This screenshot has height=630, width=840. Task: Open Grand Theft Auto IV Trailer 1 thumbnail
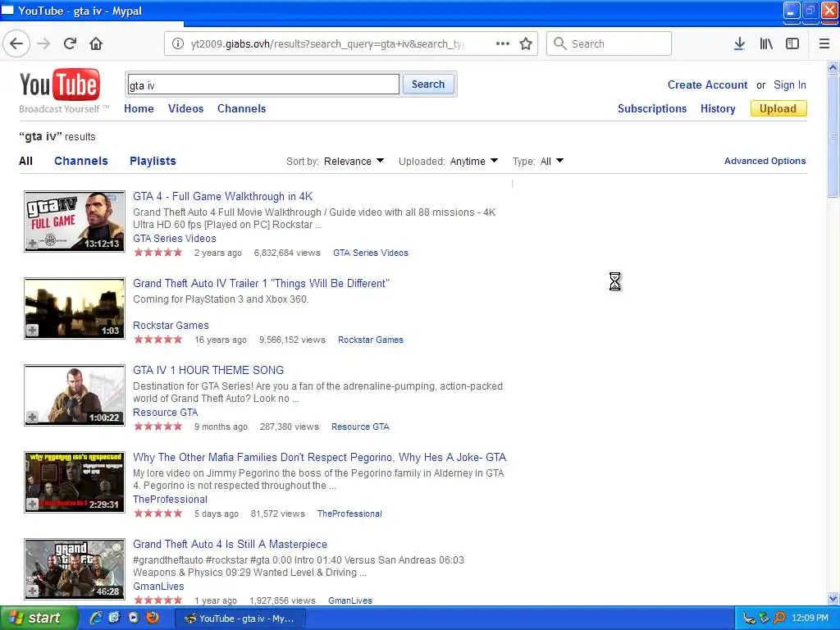[75, 308]
